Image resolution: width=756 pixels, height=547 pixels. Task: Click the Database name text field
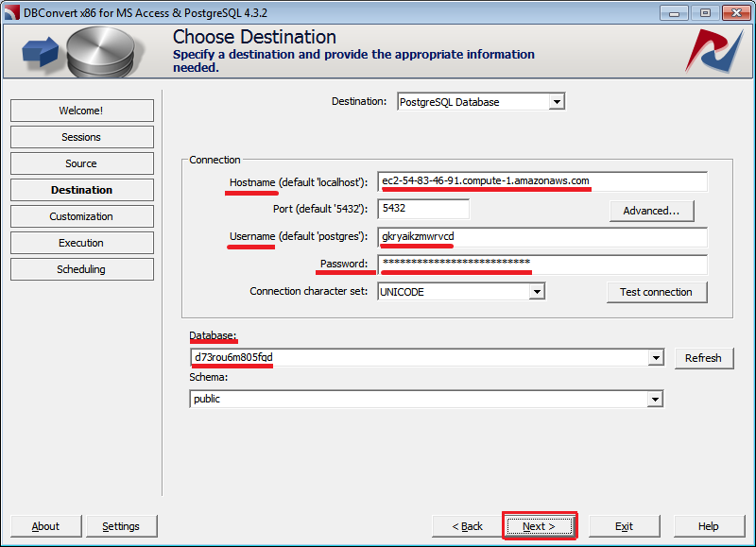[419, 358]
